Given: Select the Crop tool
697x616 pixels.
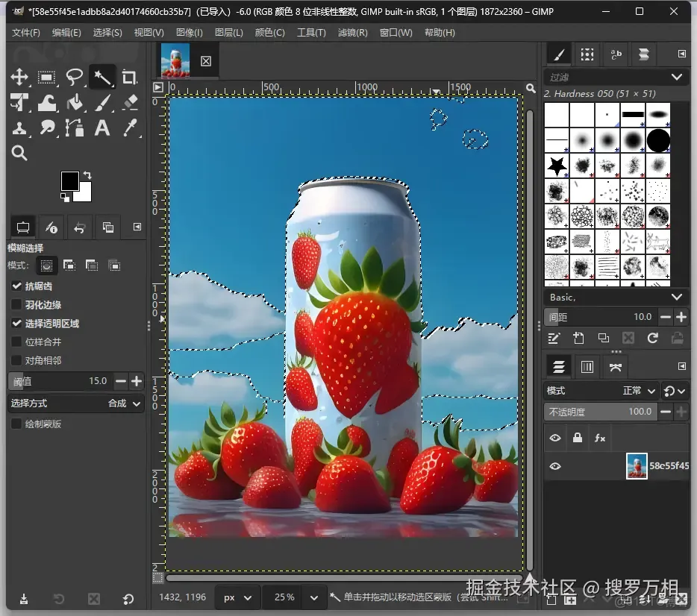Looking at the screenshot, I should [x=129, y=77].
